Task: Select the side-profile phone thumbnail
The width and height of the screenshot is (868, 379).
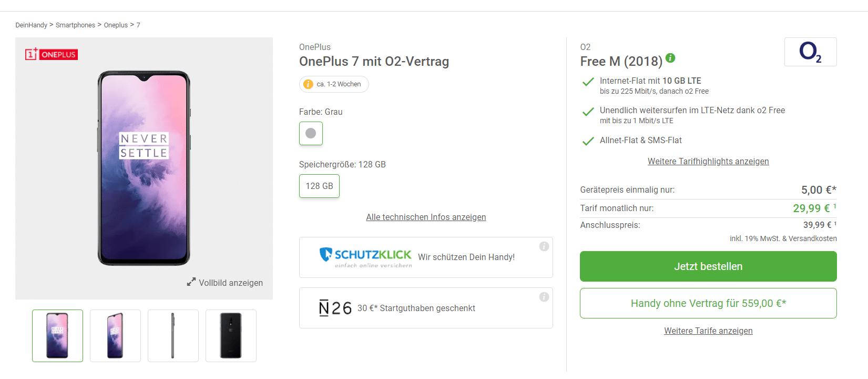Action: pos(173,336)
